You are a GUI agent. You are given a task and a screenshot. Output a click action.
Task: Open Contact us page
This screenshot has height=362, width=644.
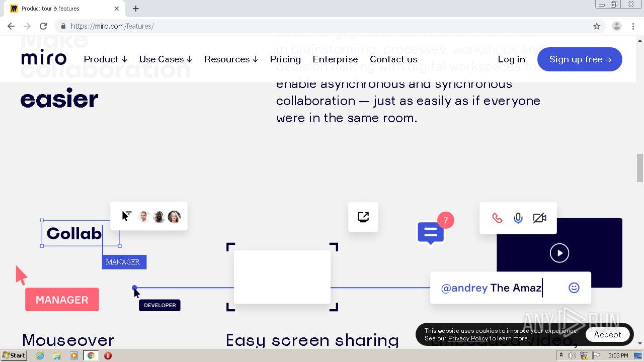[393, 59]
